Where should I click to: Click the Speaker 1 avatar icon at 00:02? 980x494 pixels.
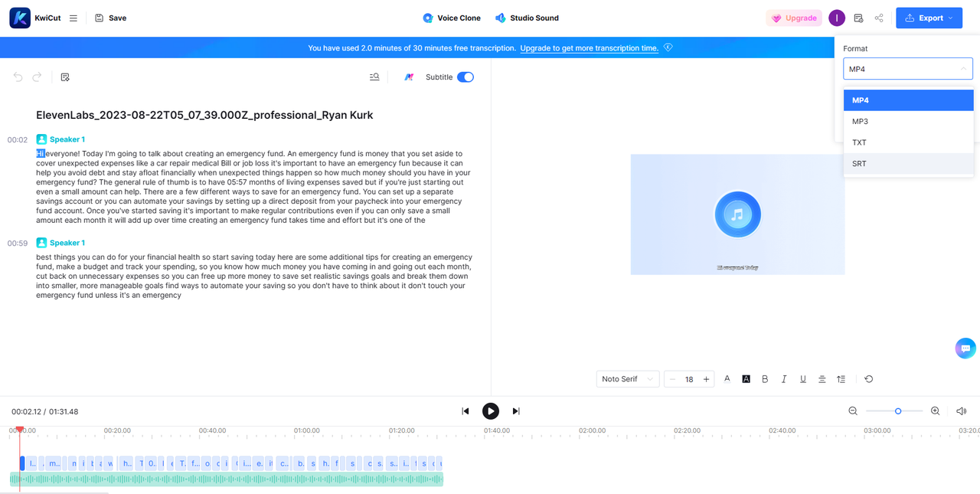tap(41, 139)
